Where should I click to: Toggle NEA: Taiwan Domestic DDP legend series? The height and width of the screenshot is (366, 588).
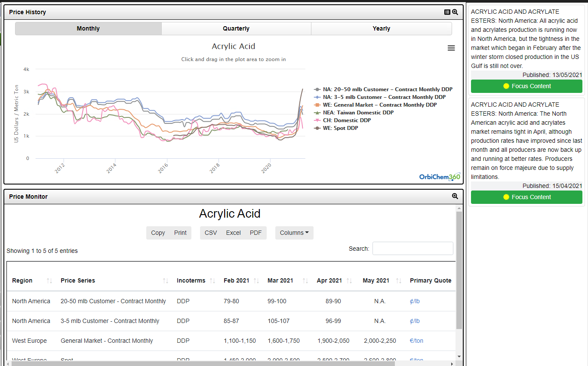coord(354,113)
